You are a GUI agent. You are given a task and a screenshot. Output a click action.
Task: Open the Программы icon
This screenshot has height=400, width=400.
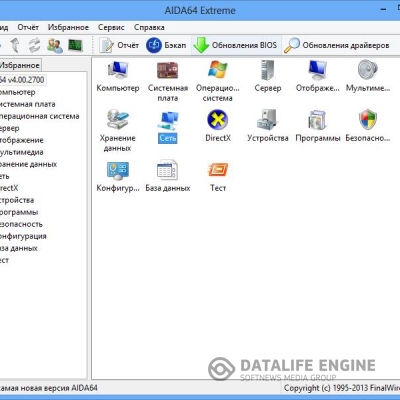click(318, 120)
